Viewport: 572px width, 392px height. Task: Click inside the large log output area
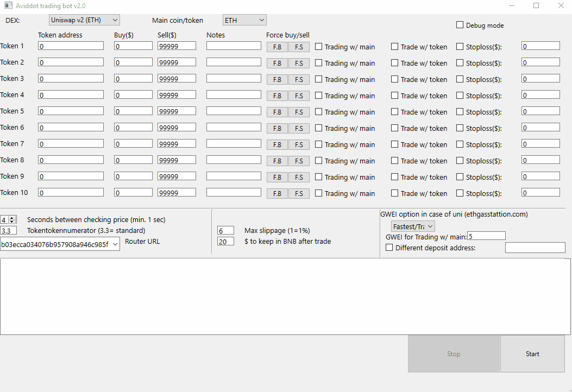[x=285, y=296]
